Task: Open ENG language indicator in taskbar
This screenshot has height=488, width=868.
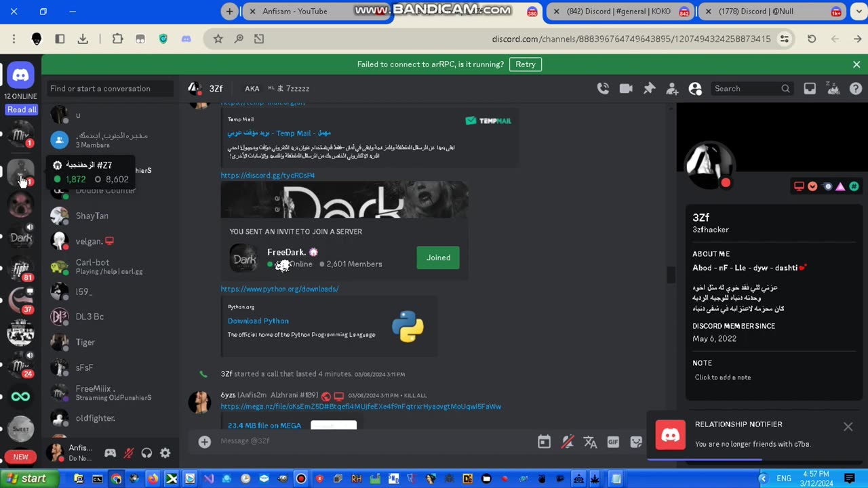Action: (784, 479)
